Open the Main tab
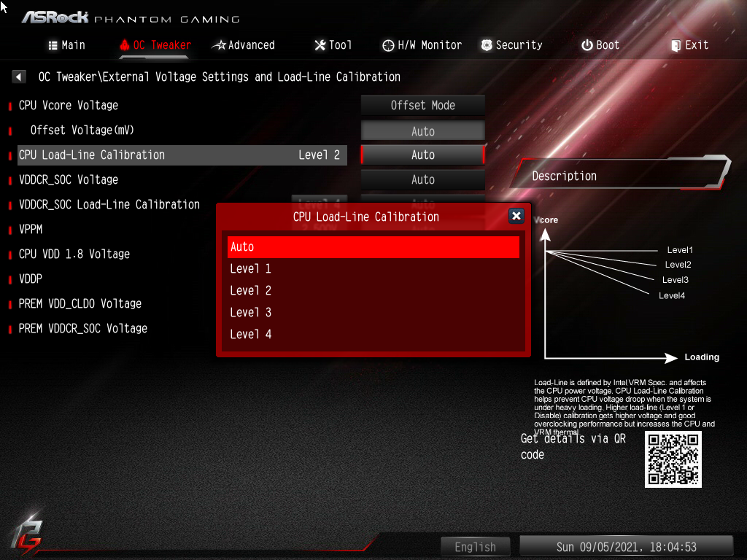747x560 pixels. (66, 45)
